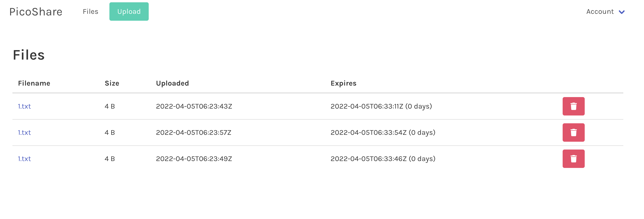Screen dimensions: 644x219
Task: Open the Account dropdown
Action: click(x=600, y=11)
